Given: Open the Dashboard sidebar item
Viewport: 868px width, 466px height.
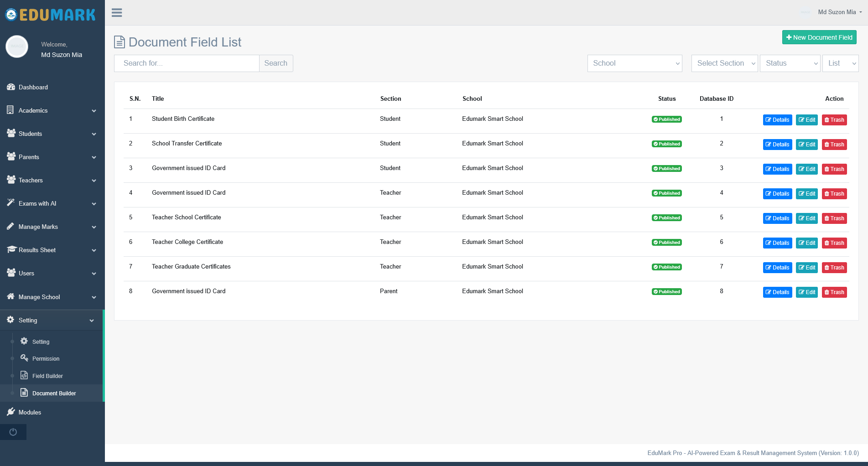Looking at the screenshot, I should coord(52,87).
